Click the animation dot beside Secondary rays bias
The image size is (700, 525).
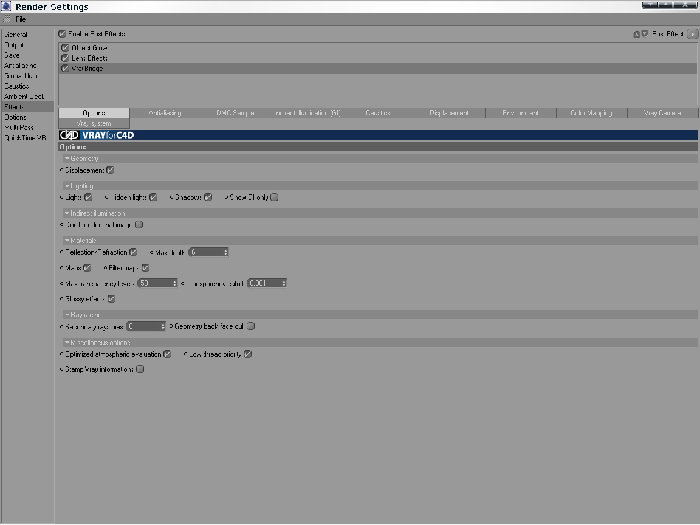point(62,327)
